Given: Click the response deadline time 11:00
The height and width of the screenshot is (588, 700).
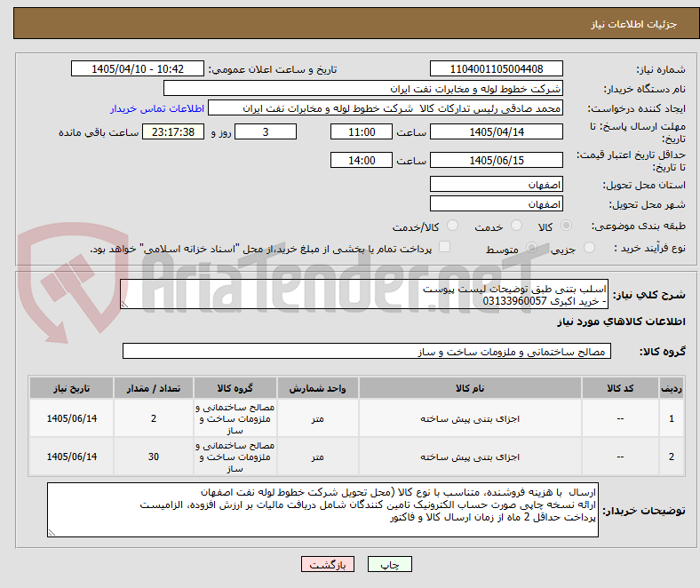Looking at the screenshot, I should 362,131.
